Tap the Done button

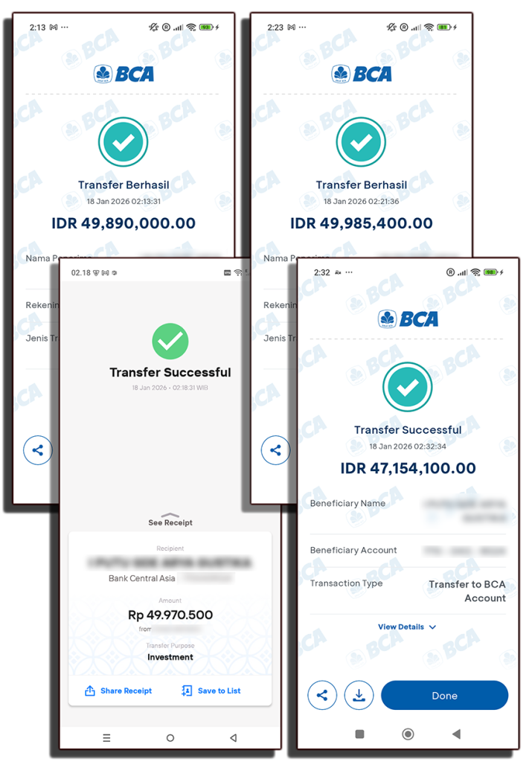pos(444,696)
